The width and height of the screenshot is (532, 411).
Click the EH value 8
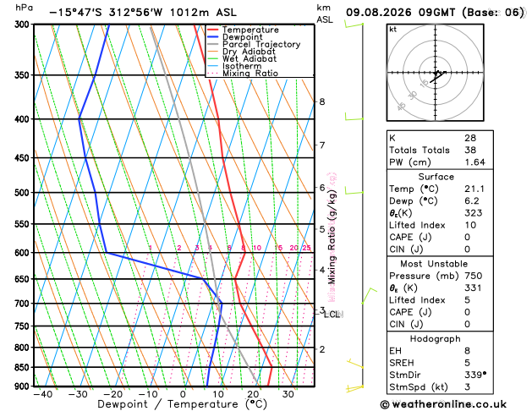(x=467, y=351)
